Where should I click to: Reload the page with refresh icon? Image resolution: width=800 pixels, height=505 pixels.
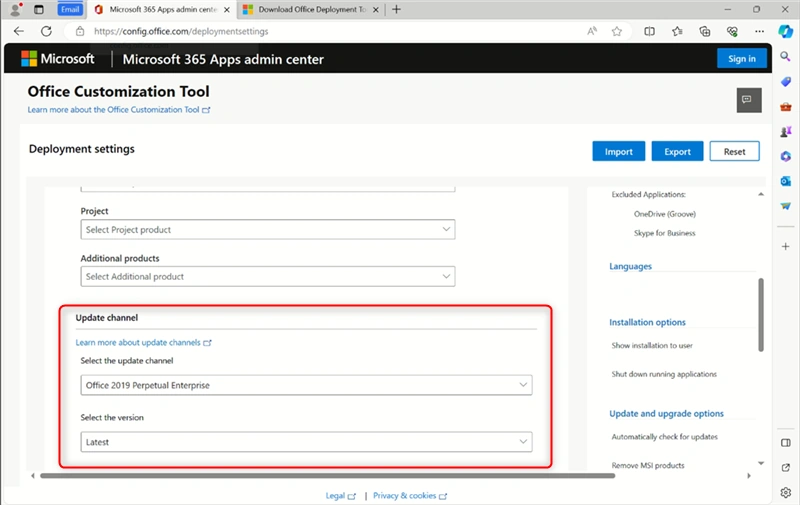tap(46, 31)
